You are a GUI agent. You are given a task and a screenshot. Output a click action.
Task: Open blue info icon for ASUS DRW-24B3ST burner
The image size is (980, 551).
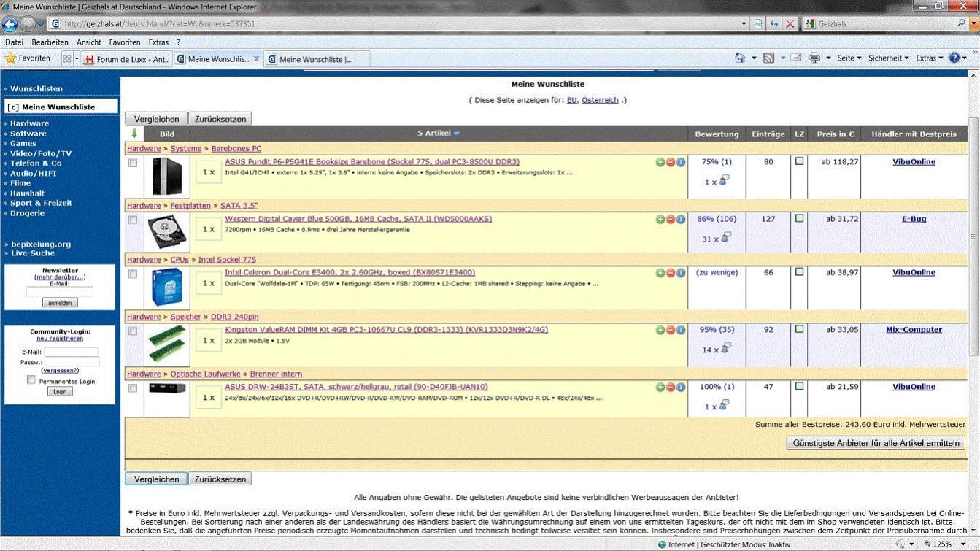coord(681,388)
